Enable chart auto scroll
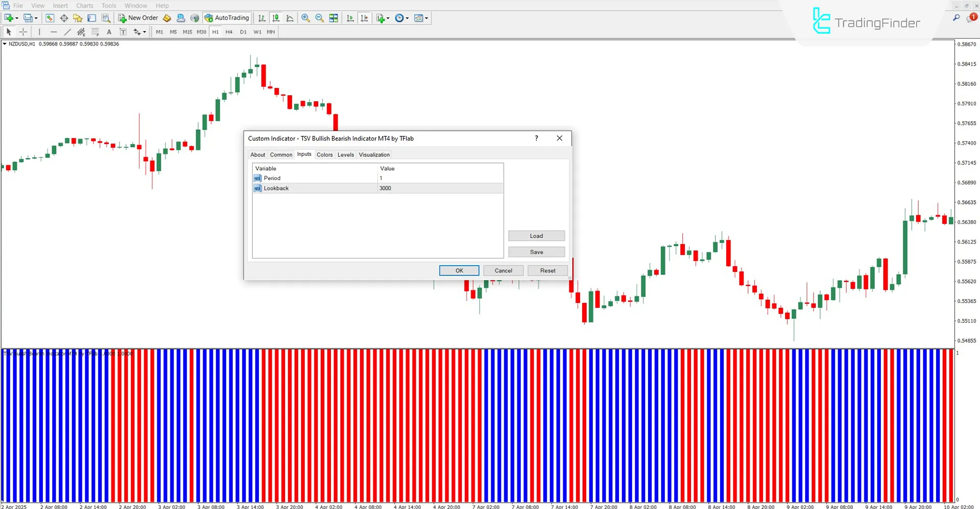Image resolution: width=980 pixels, height=509 pixels. coord(350,18)
